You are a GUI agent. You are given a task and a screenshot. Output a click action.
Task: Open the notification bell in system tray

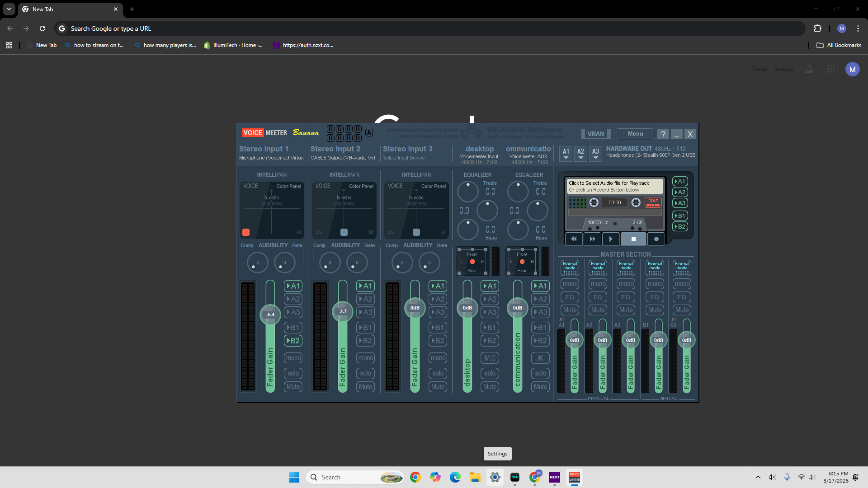pos(856,477)
